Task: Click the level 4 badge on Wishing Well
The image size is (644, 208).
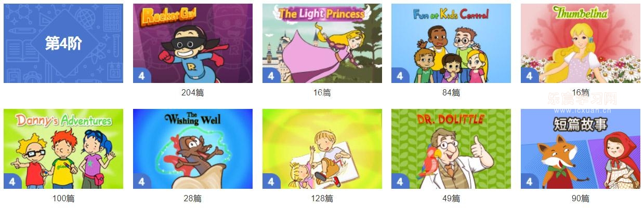Action: click(141, 181)
